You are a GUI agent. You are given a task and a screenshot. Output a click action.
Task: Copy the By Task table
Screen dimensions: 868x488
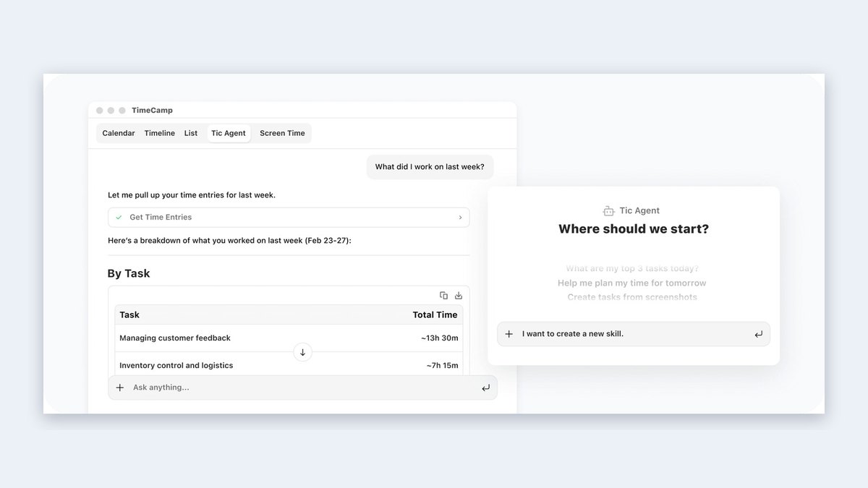pyautogui.click(x=443, y=295)
